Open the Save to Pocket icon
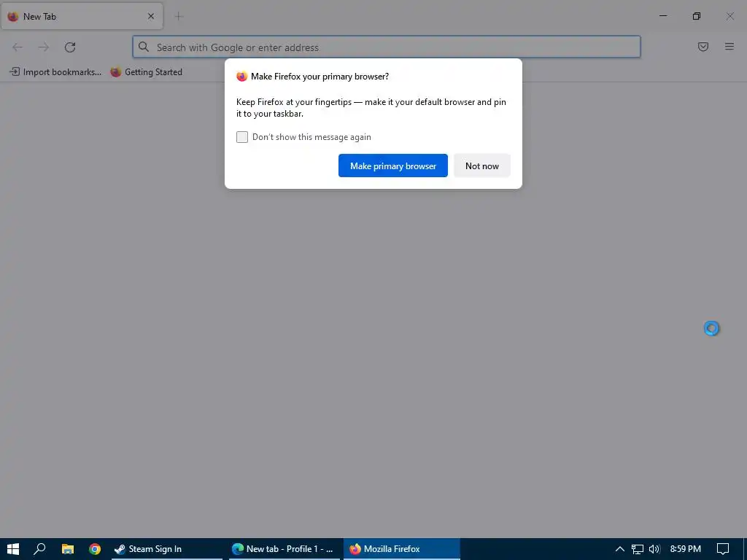The image size is (747, 560). point(703,47)
